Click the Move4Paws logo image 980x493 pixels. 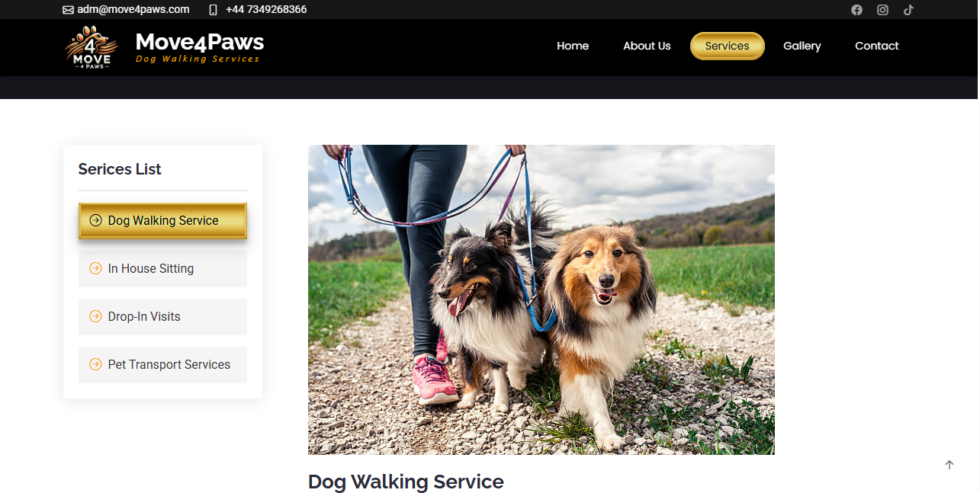click(x=92, y=47)
